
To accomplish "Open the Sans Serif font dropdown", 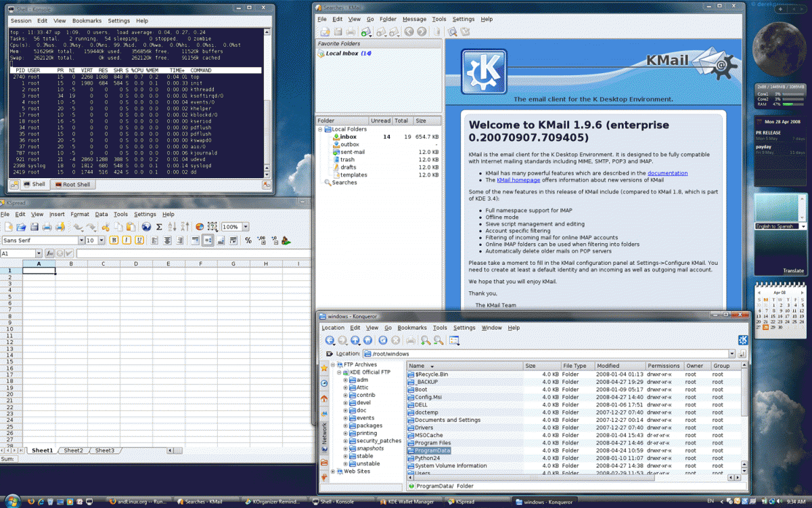I will [81, 240].
